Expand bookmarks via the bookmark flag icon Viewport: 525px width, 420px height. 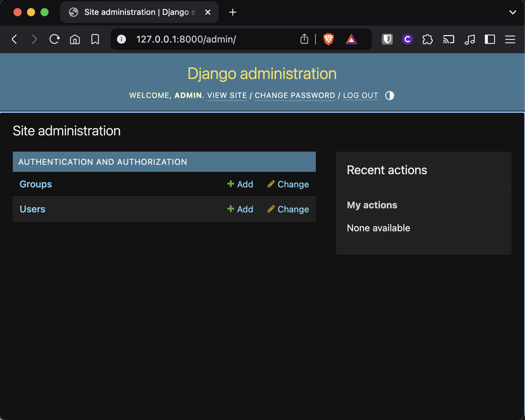(x=95, y=39)
